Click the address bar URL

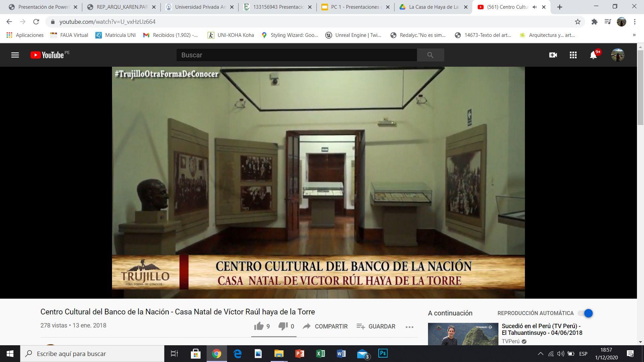pos(107,22)
